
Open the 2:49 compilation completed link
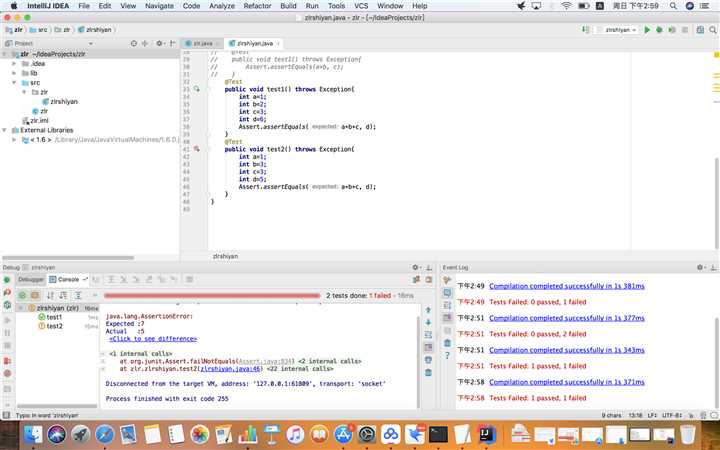click(566, 286)
